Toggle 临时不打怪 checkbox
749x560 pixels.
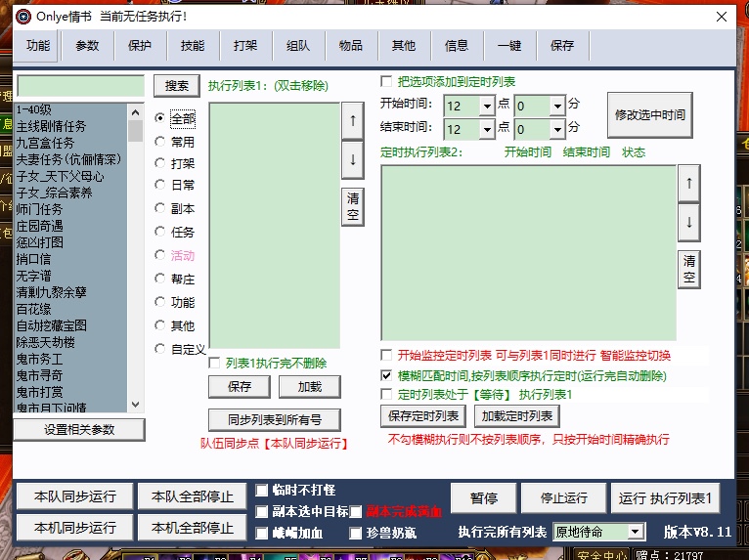click(261, 491)
